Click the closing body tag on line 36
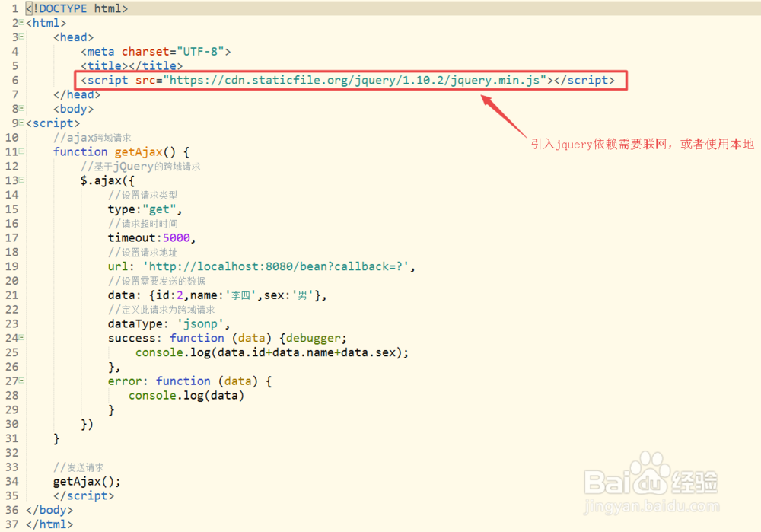The image size is (761, 532). tap(49, 510)
